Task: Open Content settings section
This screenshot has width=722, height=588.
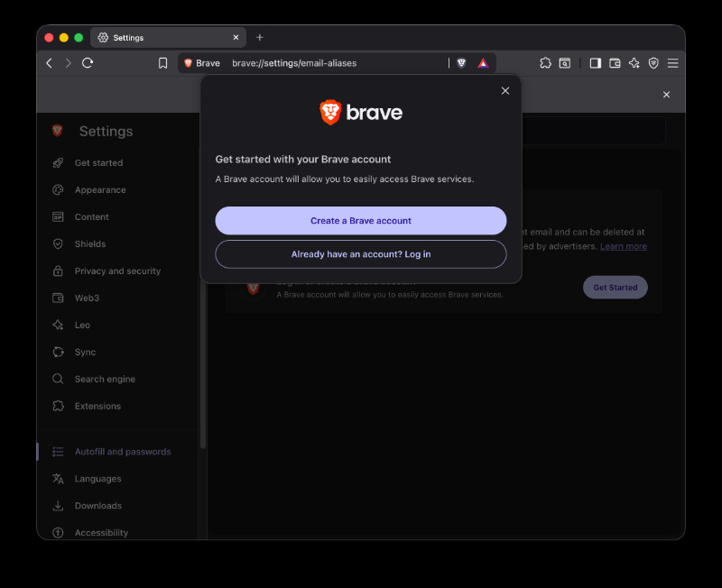Action: tap(92, 216)
